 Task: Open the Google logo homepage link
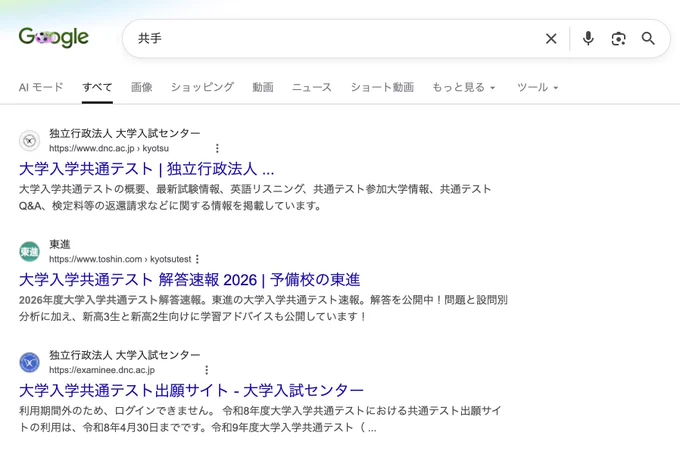(x=54, y=38)
